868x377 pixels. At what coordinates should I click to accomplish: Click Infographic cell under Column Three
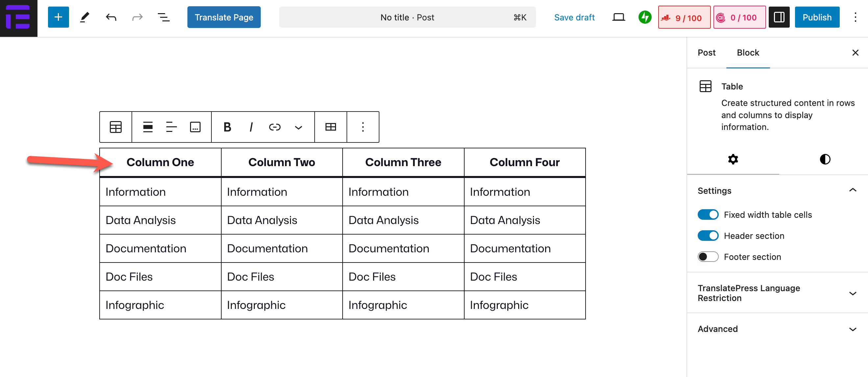click(403, 305)
